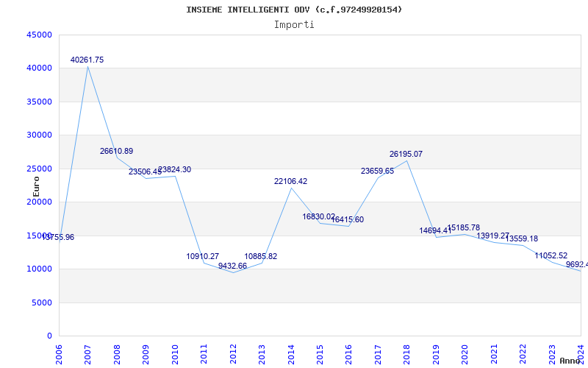Viewport: 588px width, 368px height.
Task: Click the 2019 year label
Action: [436, 354]
